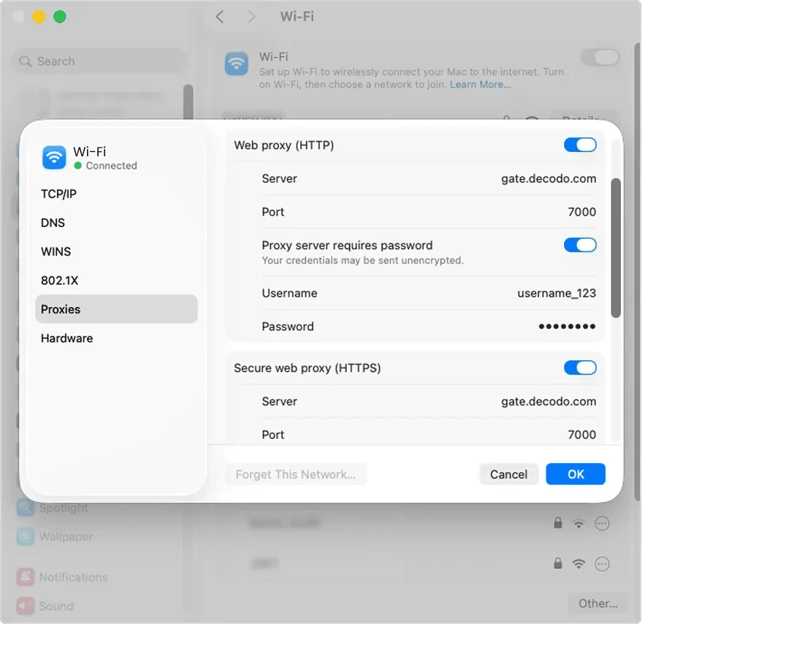The height and width of the screenshot is (672, 789).
Task: Click the Sound speaker icon in the sidebar
Action: click(x=26, y=606)
